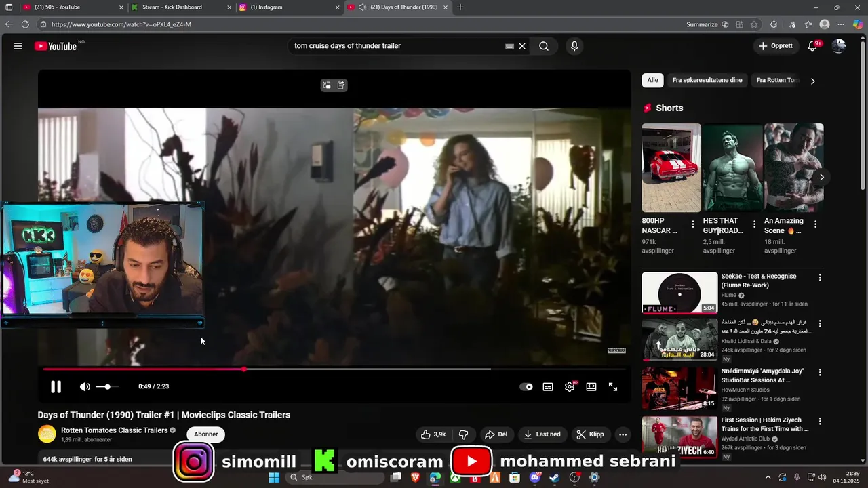868x488 pixels.
Task: Show next Shorts with arrow
Action: point(822,178)
